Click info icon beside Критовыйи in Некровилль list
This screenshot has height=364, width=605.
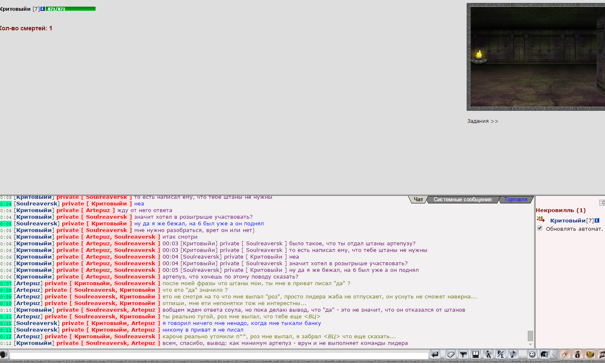point(597,220)
